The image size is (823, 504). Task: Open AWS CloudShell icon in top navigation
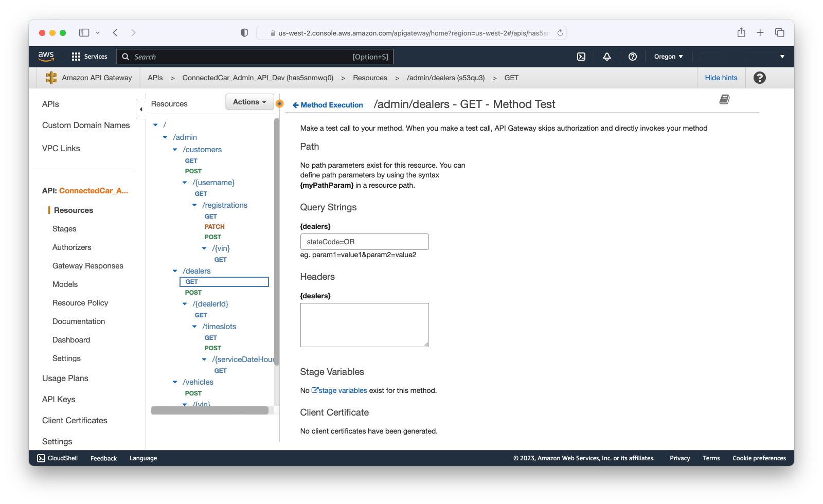point(581,57)
